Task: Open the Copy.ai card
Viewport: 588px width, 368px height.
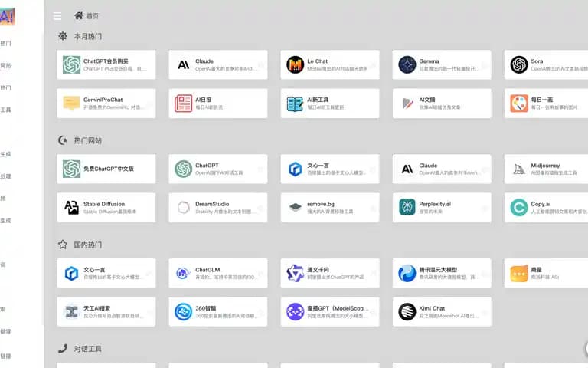Action: click(x=546, y=208)
